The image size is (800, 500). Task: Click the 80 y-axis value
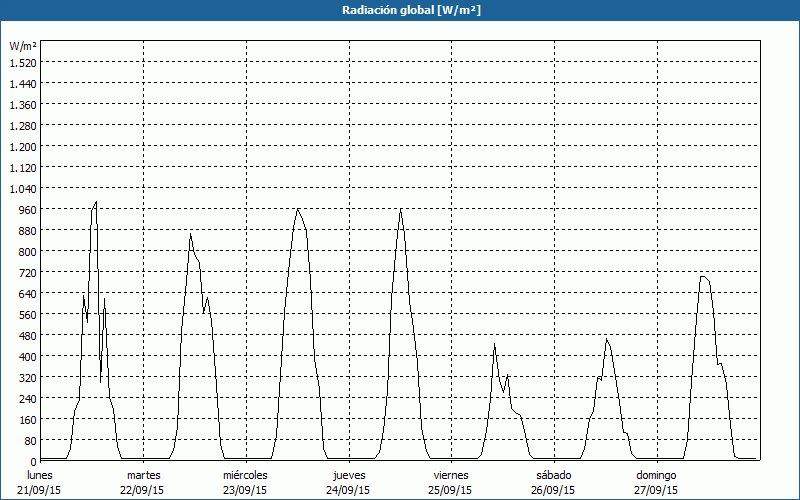(31, 441)
